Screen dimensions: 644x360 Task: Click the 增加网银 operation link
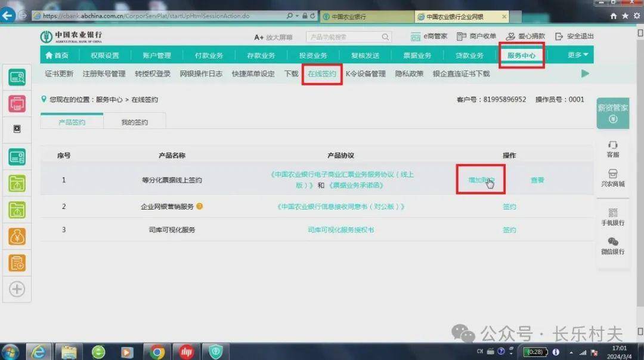coord(482,180)
